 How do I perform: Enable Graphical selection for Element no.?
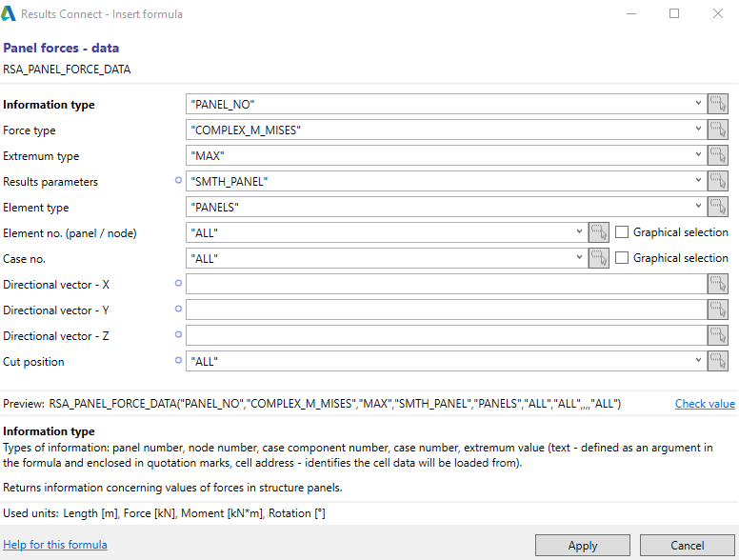[x=622, y=232]
